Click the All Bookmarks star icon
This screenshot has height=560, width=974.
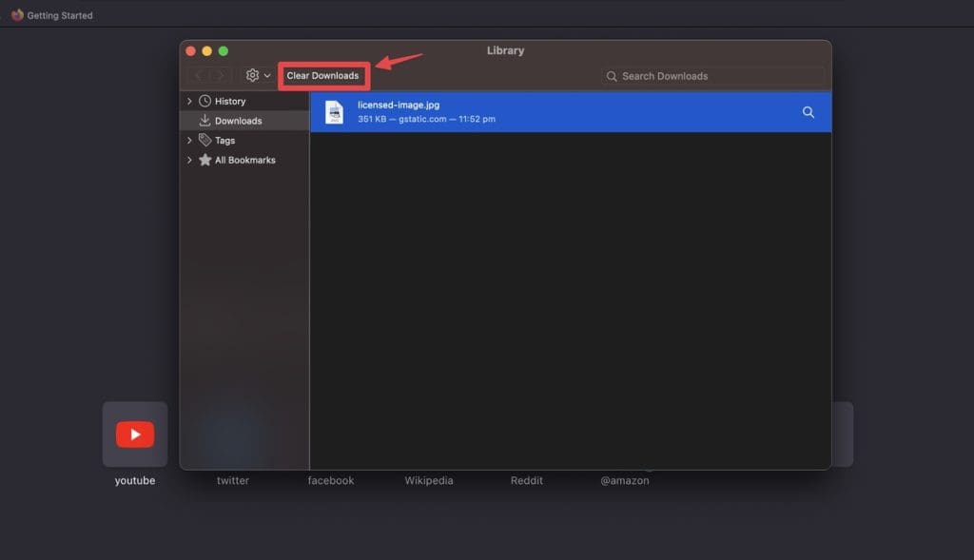(x=205, y=160)
